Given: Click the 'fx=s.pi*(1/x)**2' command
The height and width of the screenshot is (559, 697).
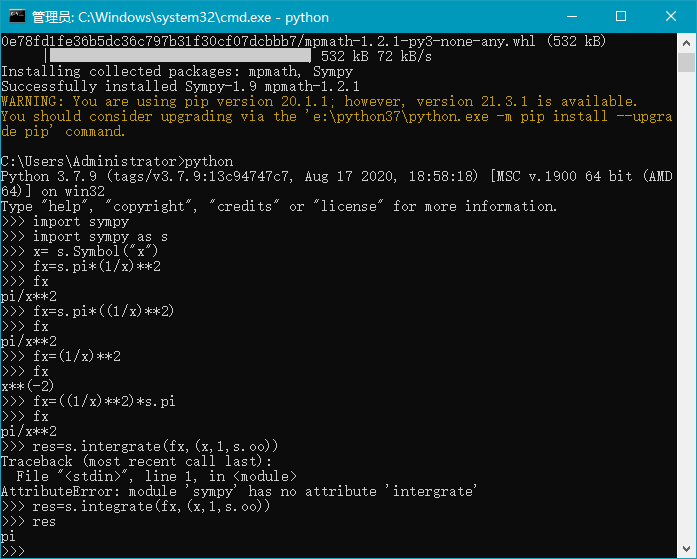Looking at the screenshot, I should click(x=97, y=267).
